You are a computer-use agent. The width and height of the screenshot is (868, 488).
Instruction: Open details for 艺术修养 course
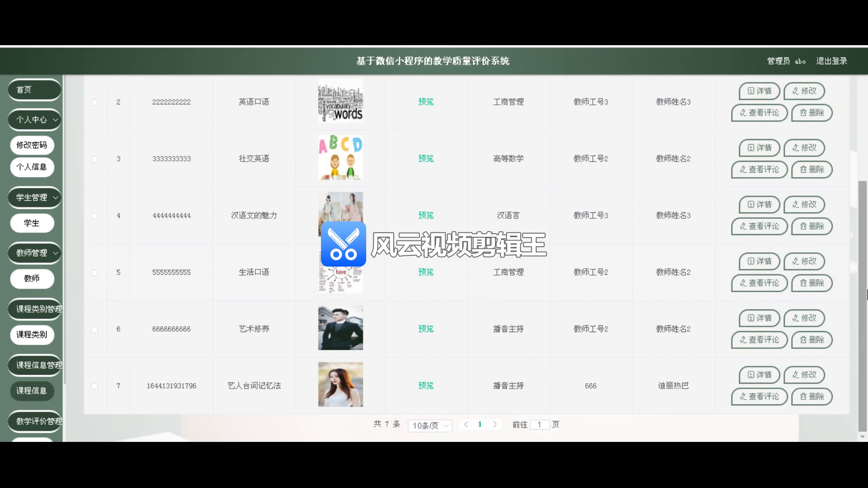coord(759,318)
